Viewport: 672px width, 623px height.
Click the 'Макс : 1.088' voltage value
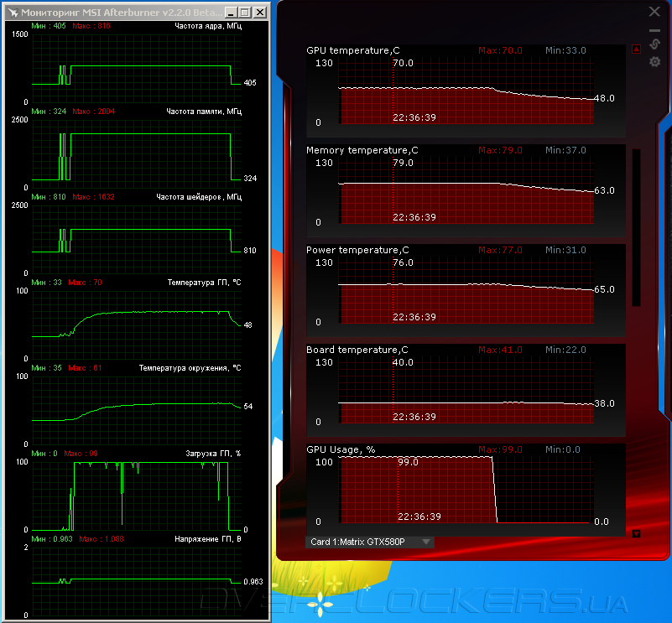(x=102, y=539)
